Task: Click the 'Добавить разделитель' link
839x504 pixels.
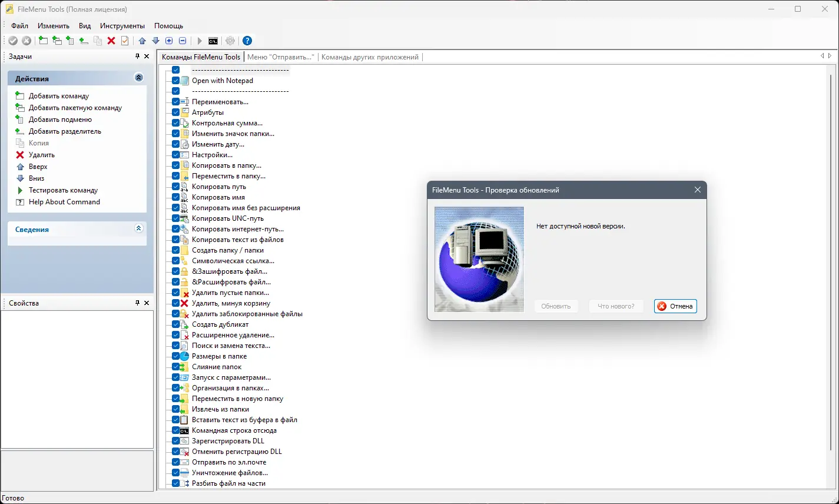Action: point(65,131)
